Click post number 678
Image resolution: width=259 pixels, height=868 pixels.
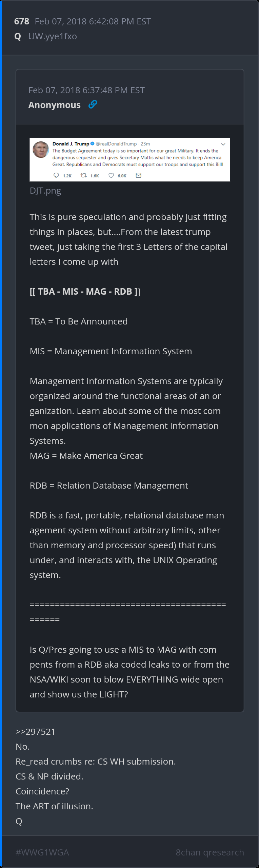pyautogui.click(x=22, y=21)
